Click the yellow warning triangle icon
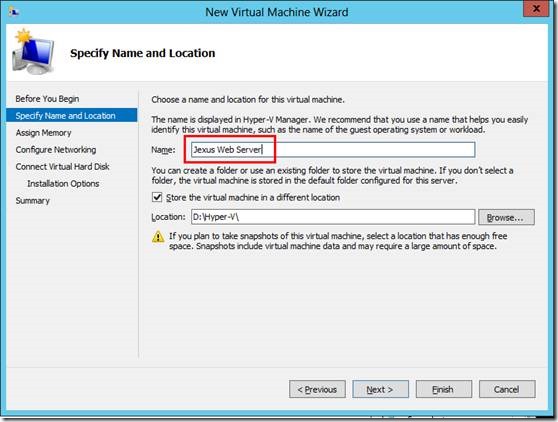 [158, 237]
